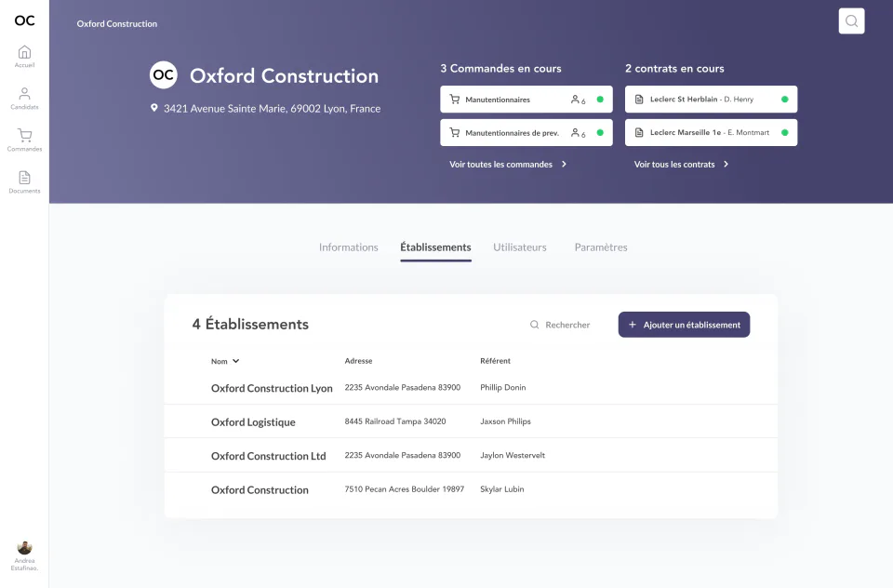
Task: Click address 7510 Pecan Acres Boulder 19897
Action: point(405,488)
